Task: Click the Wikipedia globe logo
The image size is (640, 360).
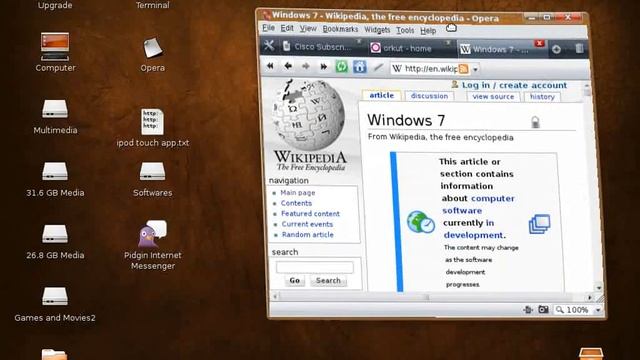Action: (309, 115)
